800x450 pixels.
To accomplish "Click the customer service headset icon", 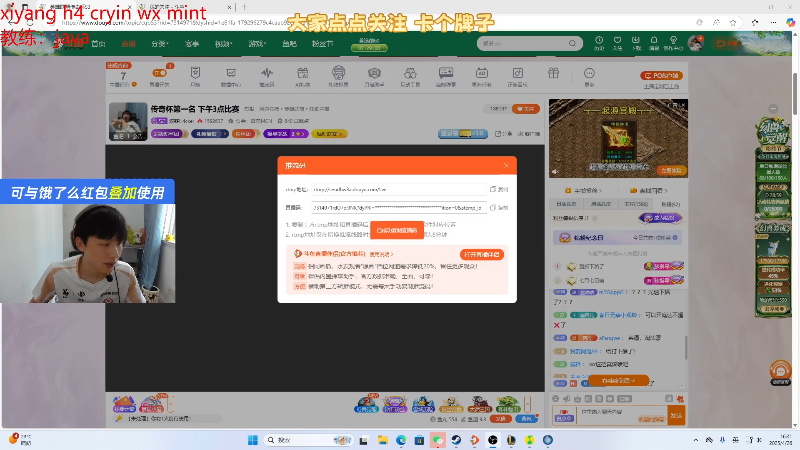I will pos(780,372).
